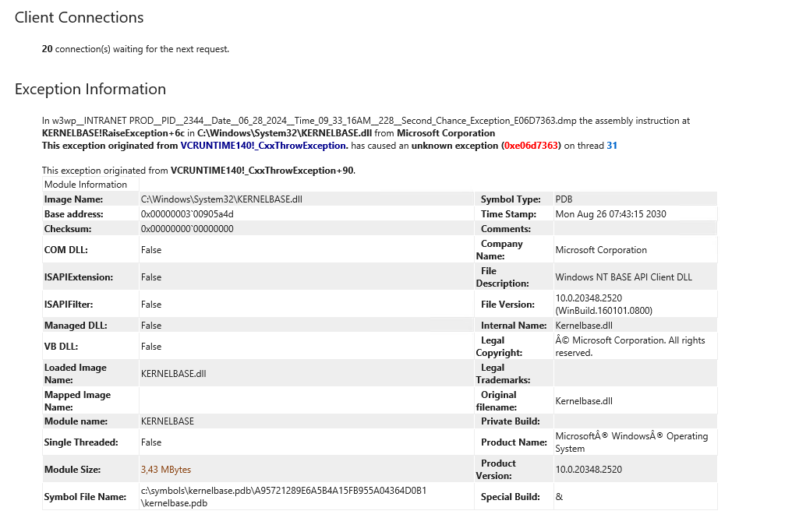
Task: Open the thread 31 link
Action: click(x=612, y=146)
